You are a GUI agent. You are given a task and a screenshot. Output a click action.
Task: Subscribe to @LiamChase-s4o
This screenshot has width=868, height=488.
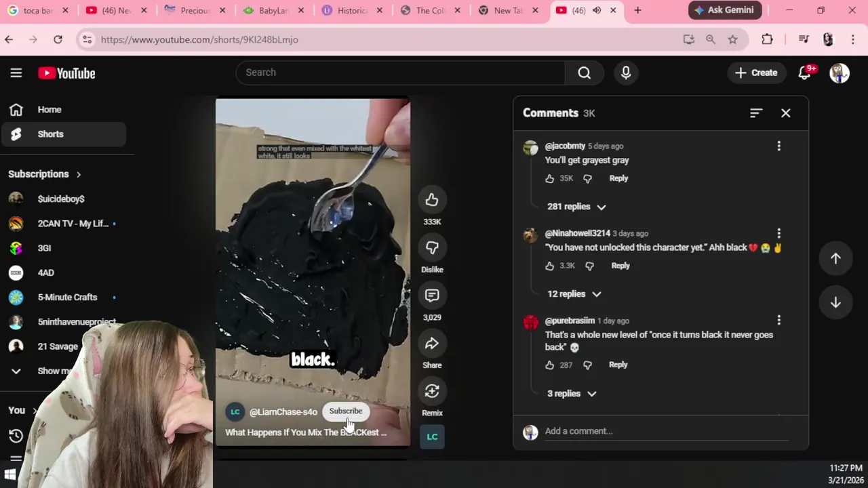click(x=346, y=411)
